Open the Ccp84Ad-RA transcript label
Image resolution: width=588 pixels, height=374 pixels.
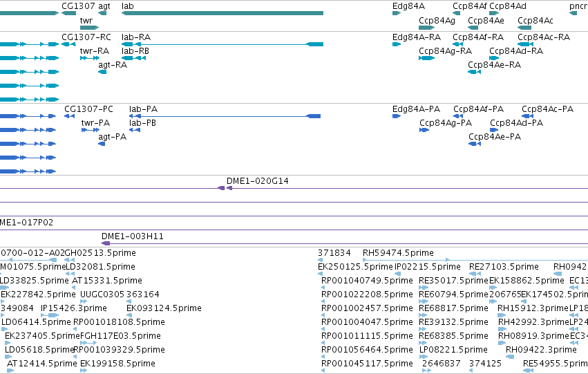click(x=516, y=50)
